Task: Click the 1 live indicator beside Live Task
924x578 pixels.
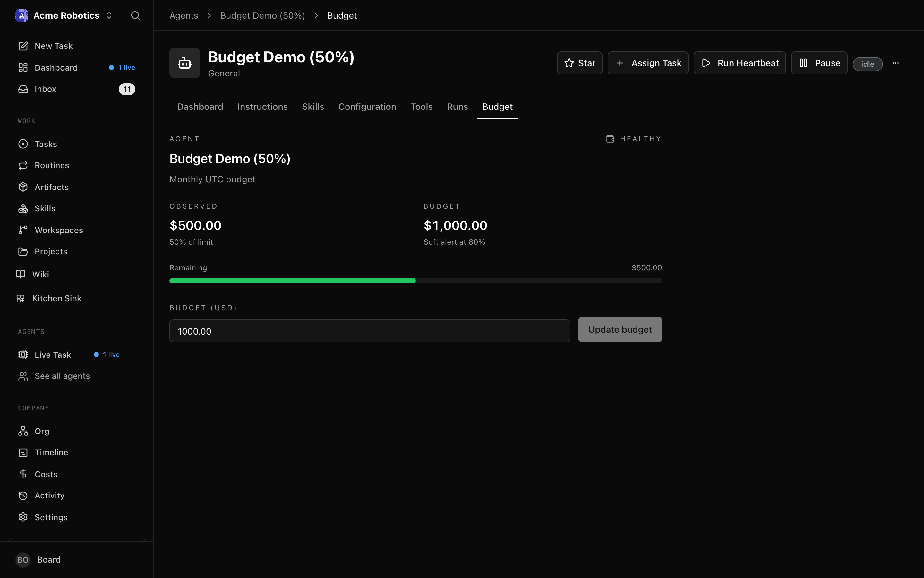Action: (107, 355)
